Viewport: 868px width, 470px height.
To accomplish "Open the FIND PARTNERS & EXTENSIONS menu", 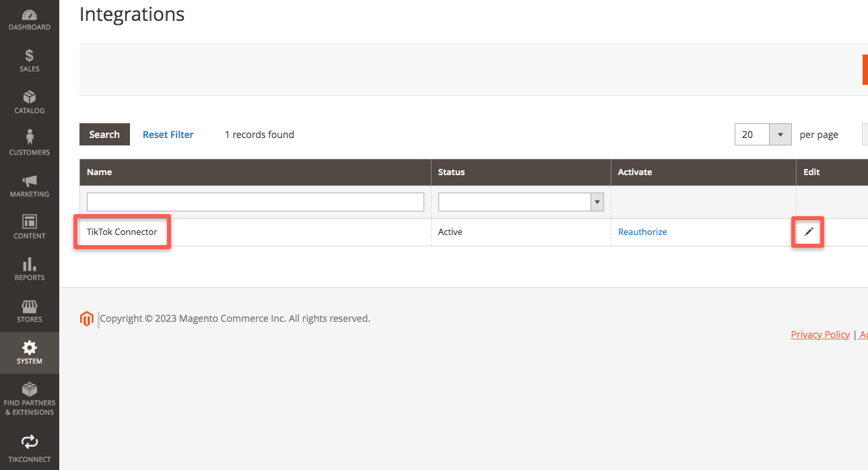I will pos(30,396).
